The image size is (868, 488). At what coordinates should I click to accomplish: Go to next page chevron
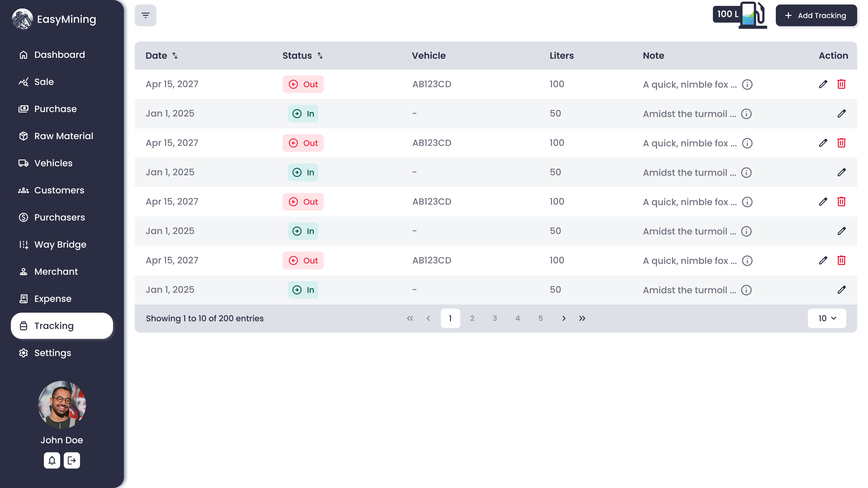(x=564, y=318)
